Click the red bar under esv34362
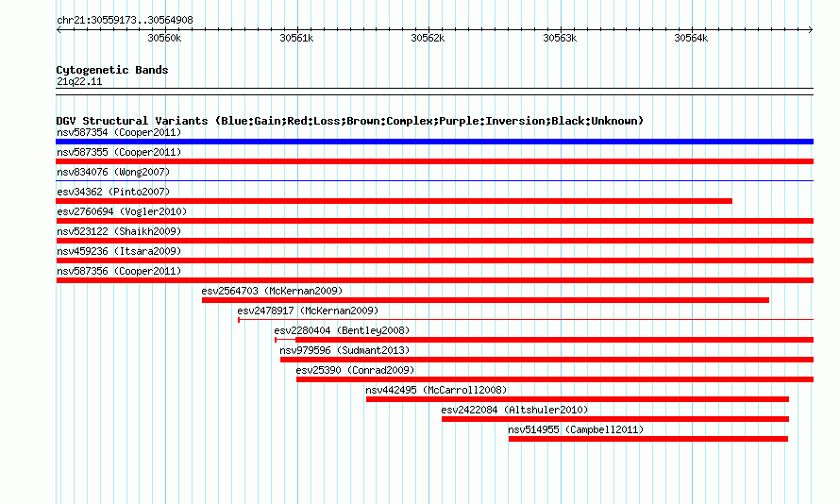 (x=394, y=201)
